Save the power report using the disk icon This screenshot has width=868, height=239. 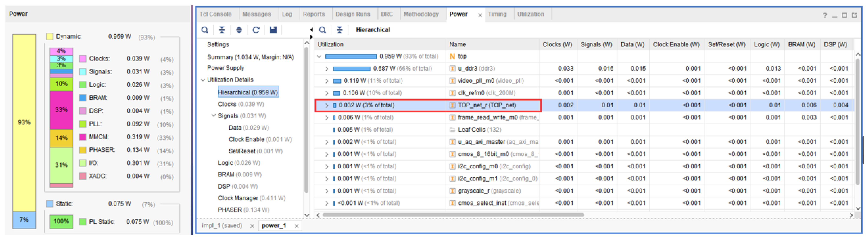[x=273, y=30]
